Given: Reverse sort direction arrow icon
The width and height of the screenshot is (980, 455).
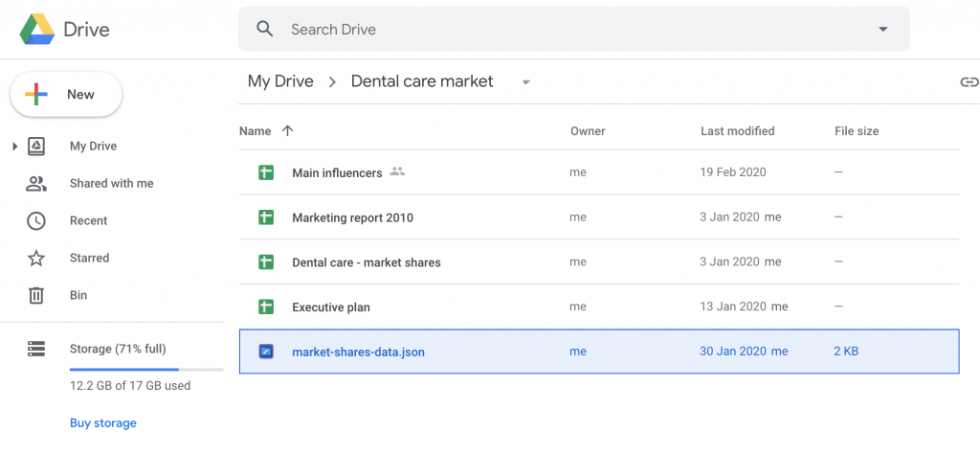Looking at the screenshot, I should pos(287,131).
